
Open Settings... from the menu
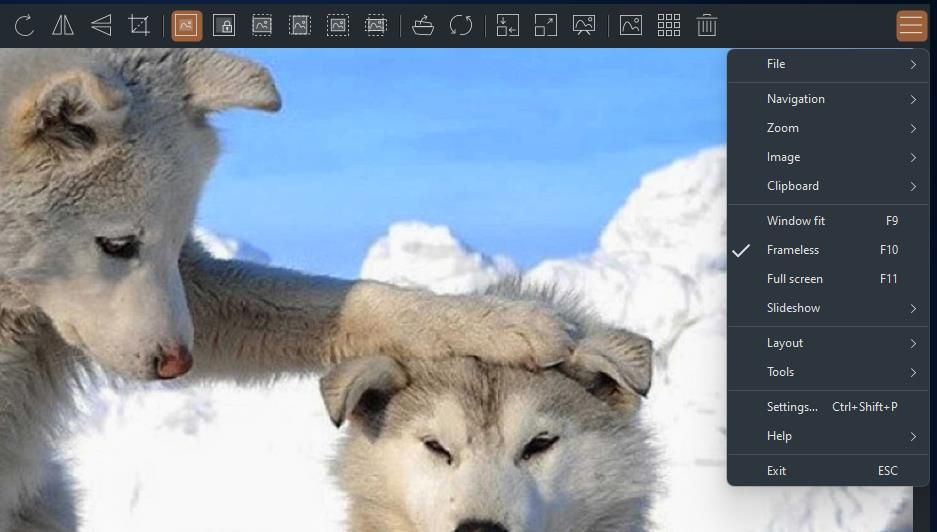click(x=828, y=407)
